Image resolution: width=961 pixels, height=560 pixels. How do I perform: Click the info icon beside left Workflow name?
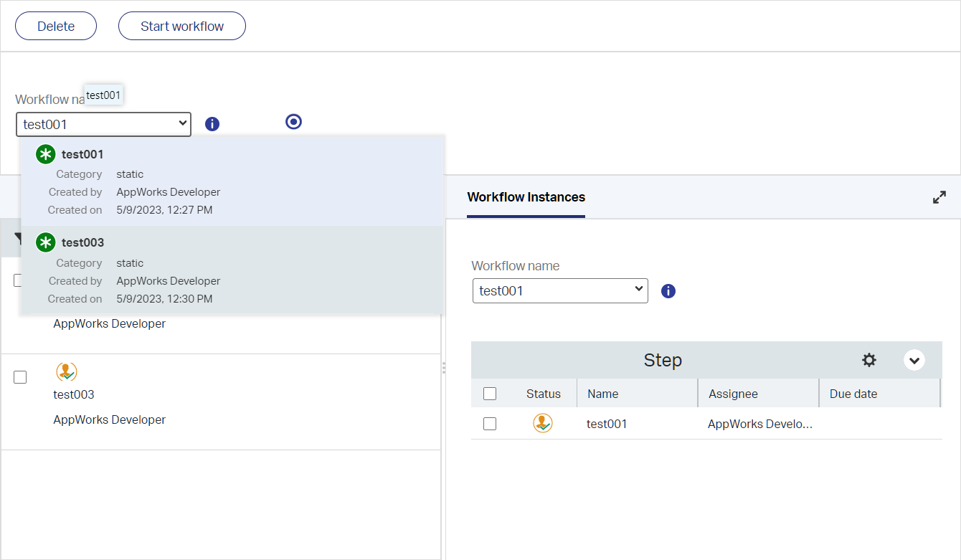pyautogui.click(x=212, y=124)
